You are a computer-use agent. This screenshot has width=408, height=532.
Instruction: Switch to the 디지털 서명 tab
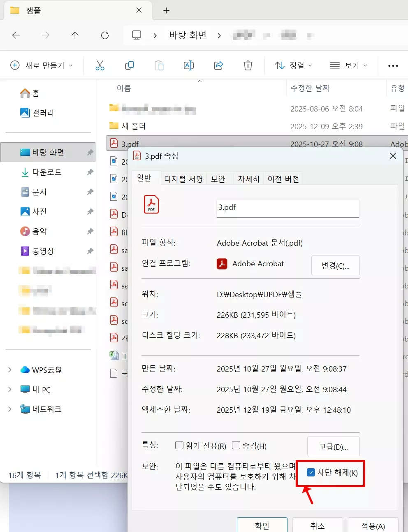coord(183,178)
